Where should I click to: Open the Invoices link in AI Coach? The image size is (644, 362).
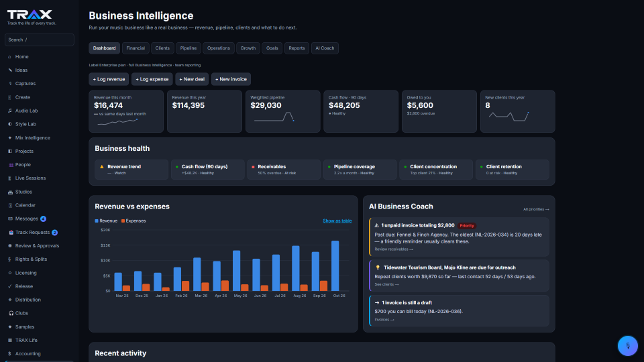click(x=384, y=320)
